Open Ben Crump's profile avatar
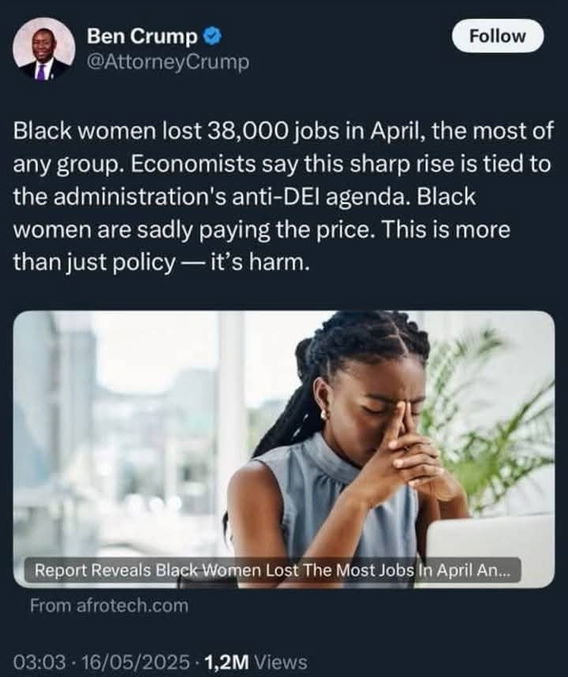This screenshot has width=568, height=677. [43, 49]
